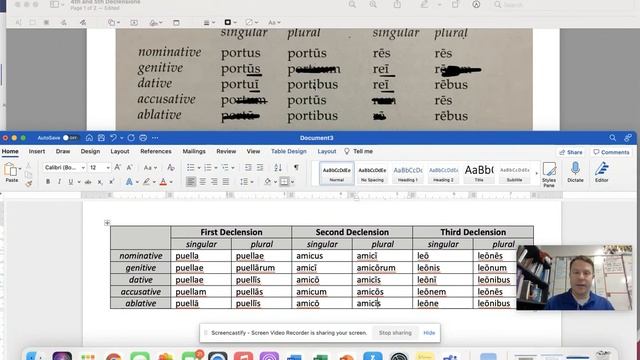Click the Print icon in Word title bar
Image resolution: width=640 pixels, height=360 pixels.
(143, 138)
